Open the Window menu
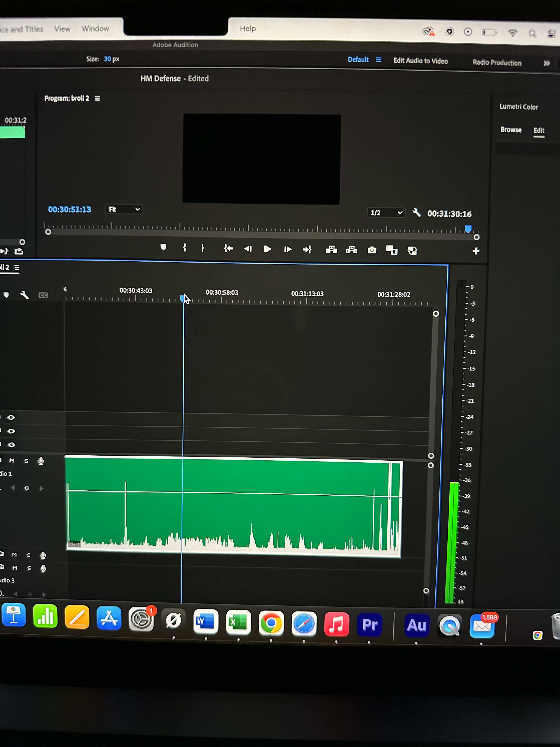This screenshot has width=560, height=747. [x=96, y=29]
